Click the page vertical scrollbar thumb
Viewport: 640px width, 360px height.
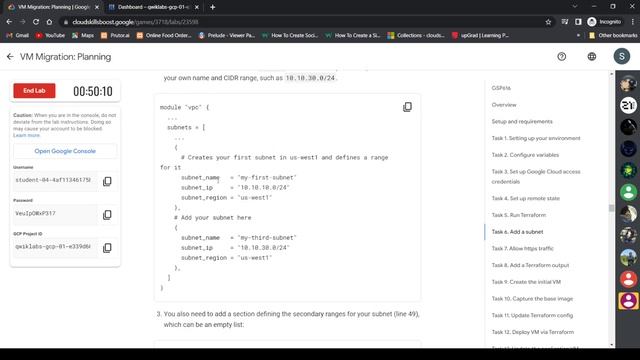point(611,208)
